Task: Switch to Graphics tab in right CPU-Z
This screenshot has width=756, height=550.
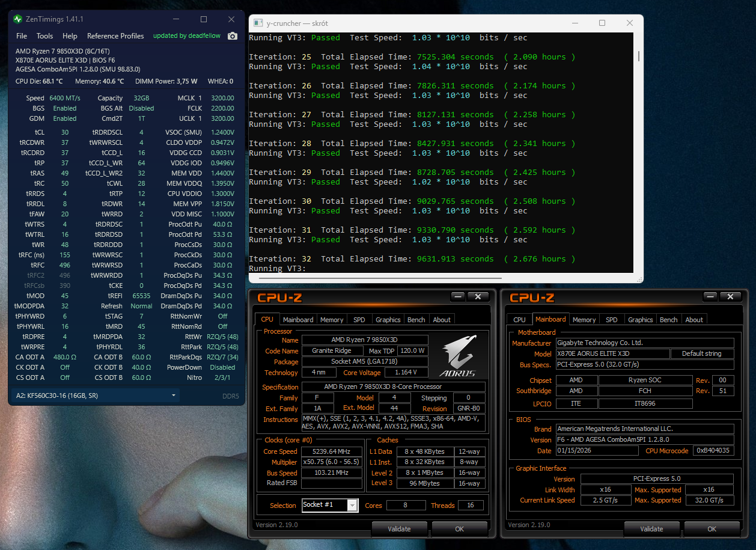Action: 640,320
